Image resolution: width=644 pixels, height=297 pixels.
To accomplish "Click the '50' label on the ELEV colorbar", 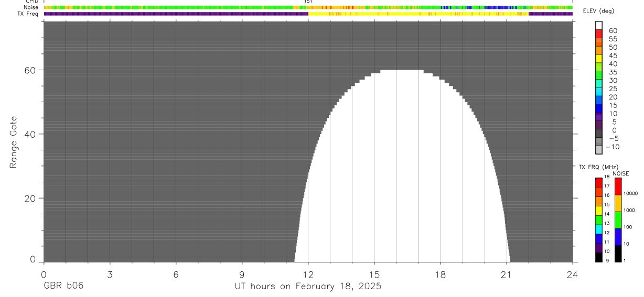I will point(613,48).
